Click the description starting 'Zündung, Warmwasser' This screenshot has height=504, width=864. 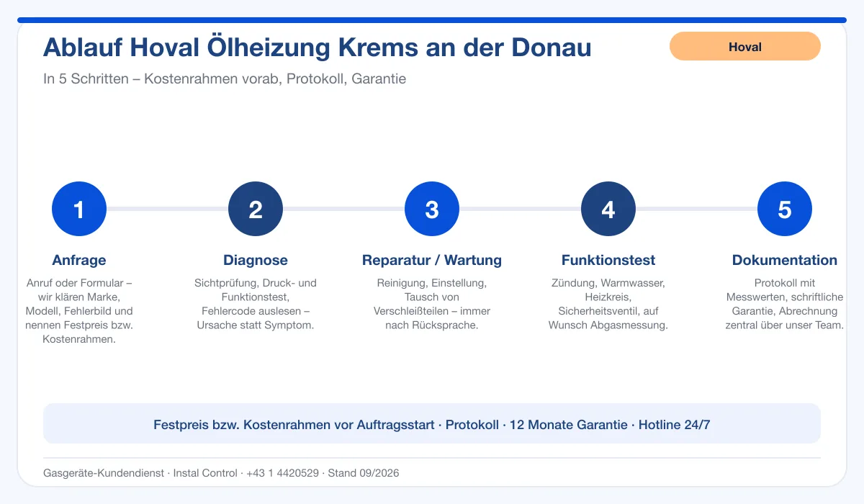coord(608,304)
